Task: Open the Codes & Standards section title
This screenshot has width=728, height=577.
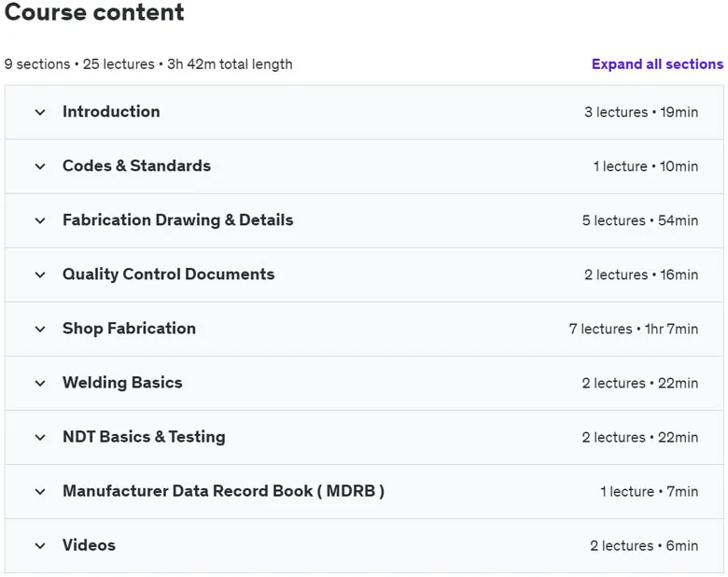Action: coord(136,166)
